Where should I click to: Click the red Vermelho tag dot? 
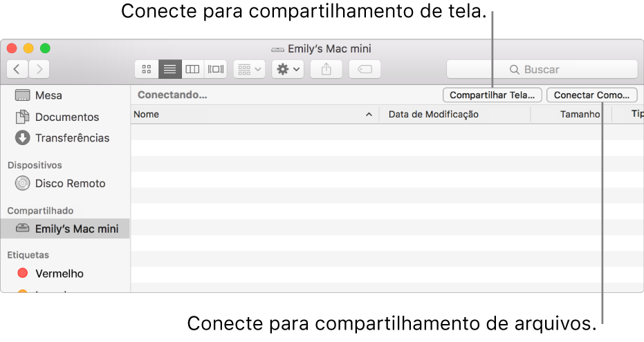[x=23, y=273]
